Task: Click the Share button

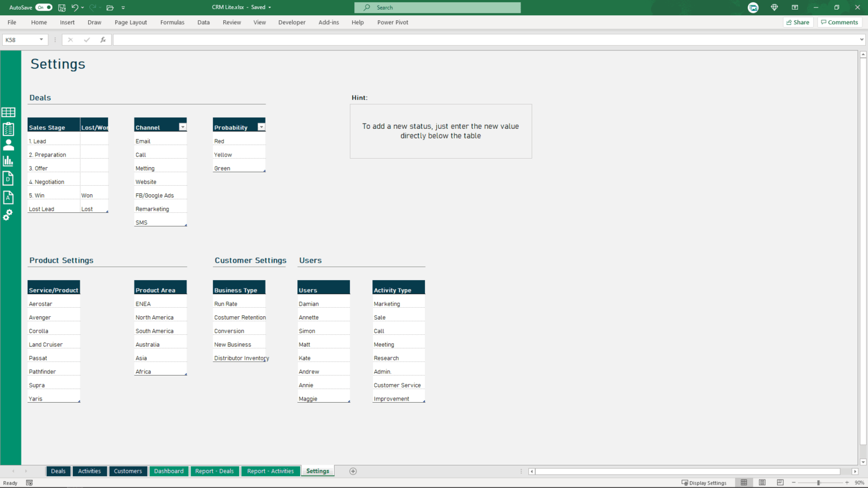Action: (x=798, y=22)
